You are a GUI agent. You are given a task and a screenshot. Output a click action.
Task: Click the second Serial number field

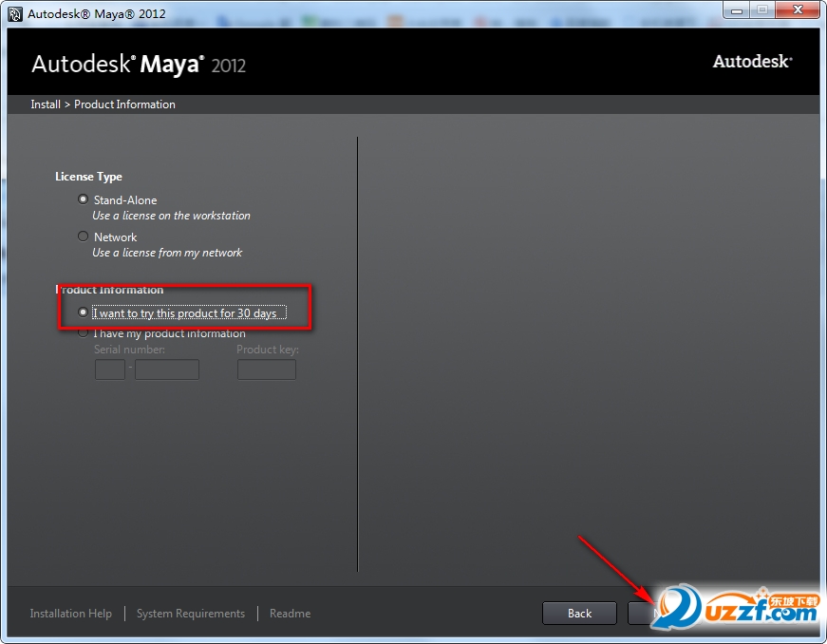pyautogui.click(x=167, y=369)
